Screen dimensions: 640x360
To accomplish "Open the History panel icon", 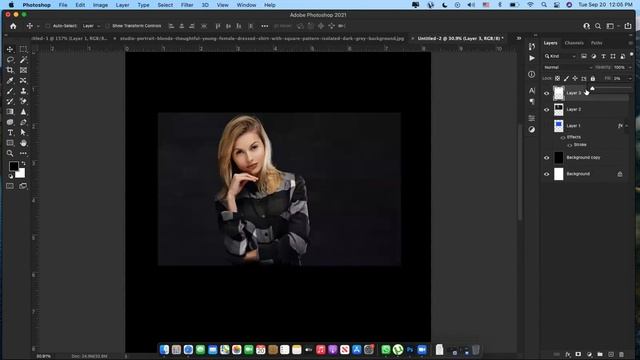I will point(531,47).
